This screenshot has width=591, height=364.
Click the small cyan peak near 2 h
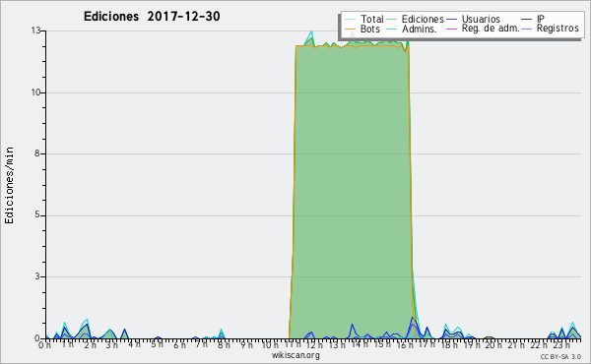click(x=86, y=323)
